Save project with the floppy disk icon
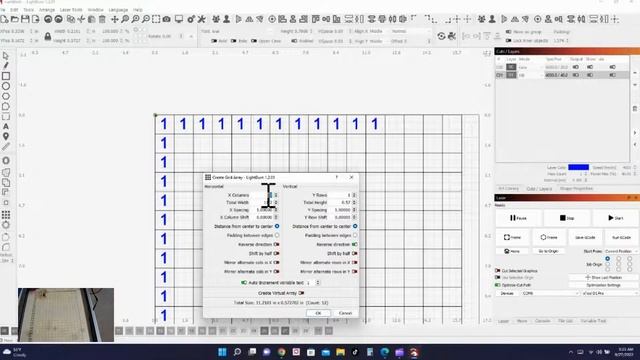 point(25,19)
